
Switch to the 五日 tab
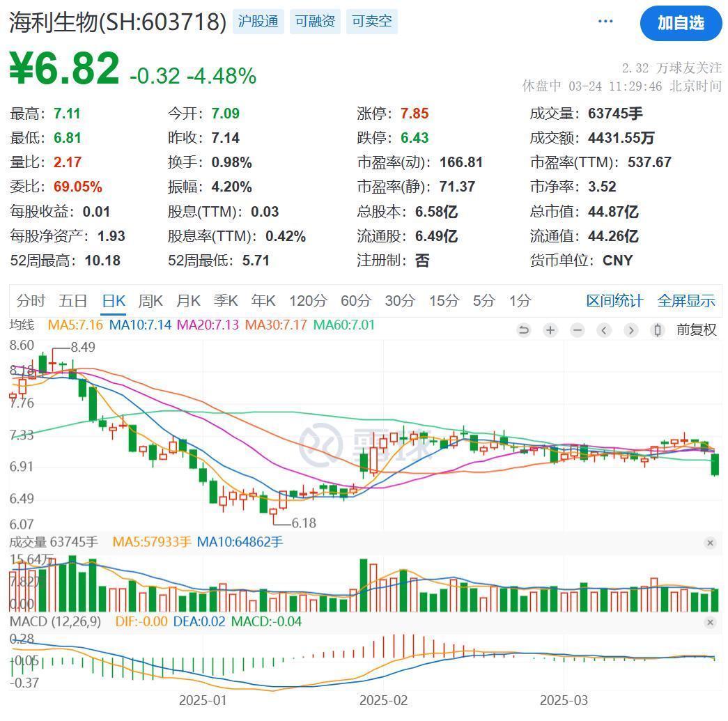point(73,301)
